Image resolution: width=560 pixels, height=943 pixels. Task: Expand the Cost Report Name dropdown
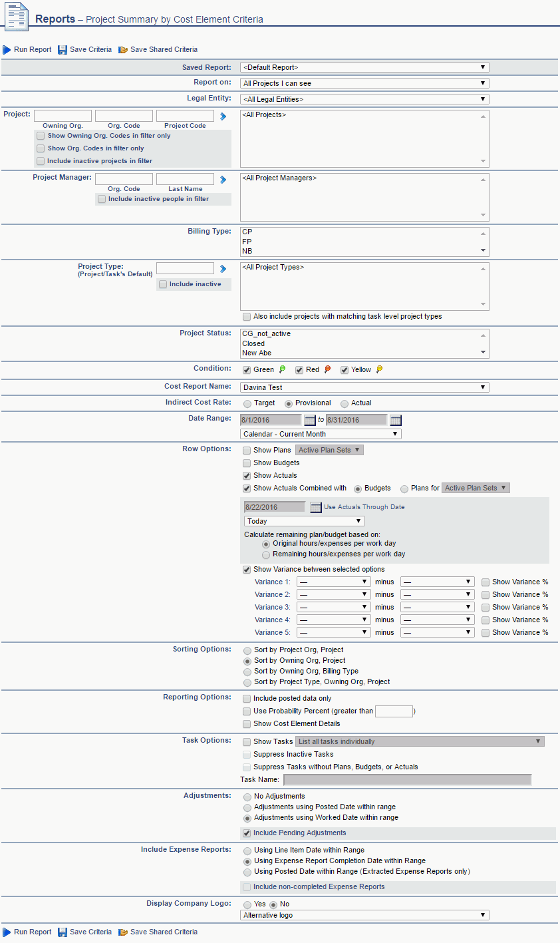coord(364,387)
